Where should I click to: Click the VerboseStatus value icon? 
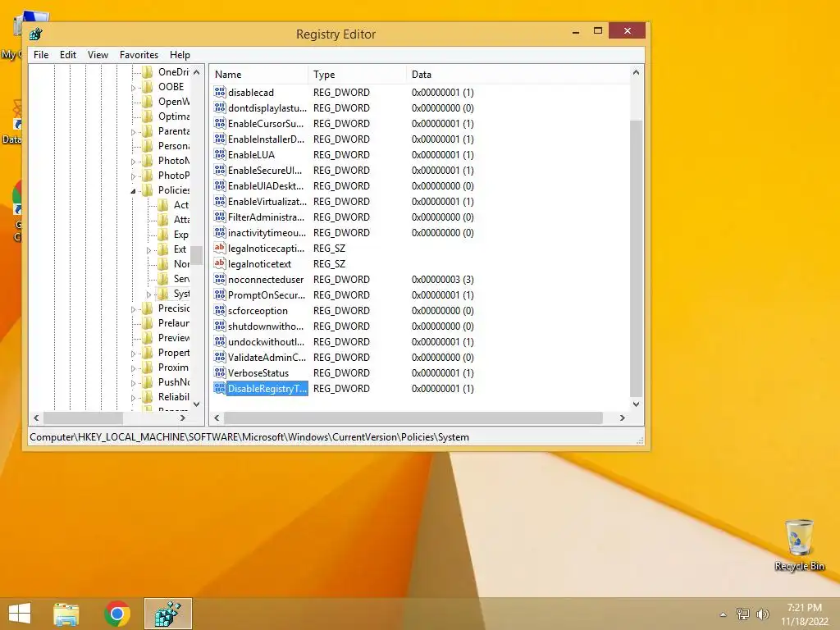click(220, 372)
